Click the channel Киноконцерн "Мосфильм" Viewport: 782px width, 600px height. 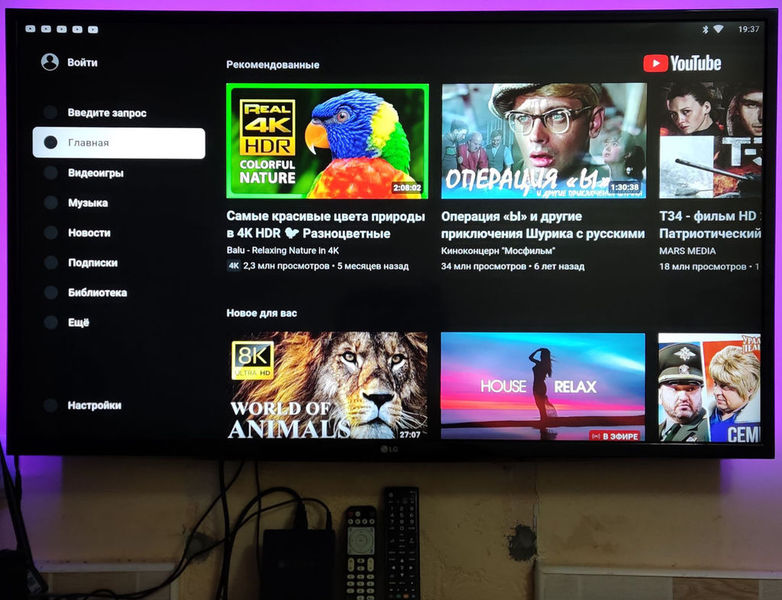pos(498,251)
